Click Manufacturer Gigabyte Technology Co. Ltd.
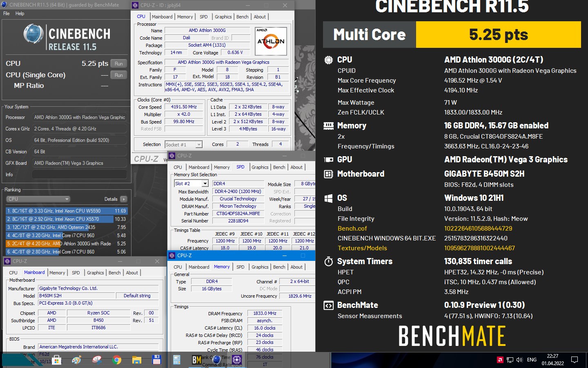588x368 pixels. (x=98, y=288)
